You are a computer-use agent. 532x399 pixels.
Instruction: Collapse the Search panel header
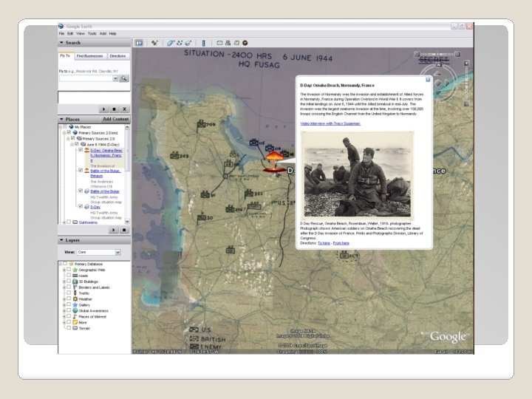click(95, 43)
